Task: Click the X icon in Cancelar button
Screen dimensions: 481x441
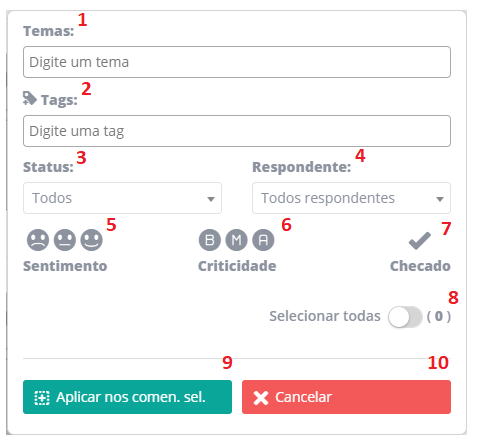Action: pyautogui.click(x=261, y=398)
